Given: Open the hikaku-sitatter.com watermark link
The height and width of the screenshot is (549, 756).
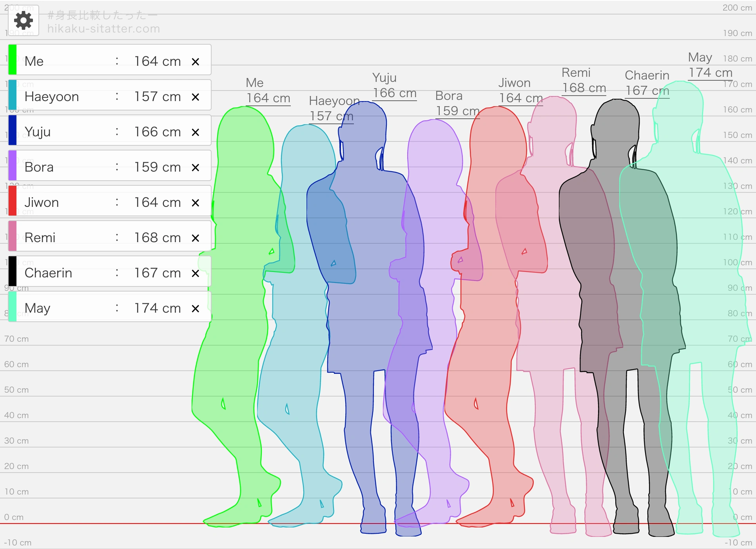Looking at the screenshot, I should click(x=103, y=29).
